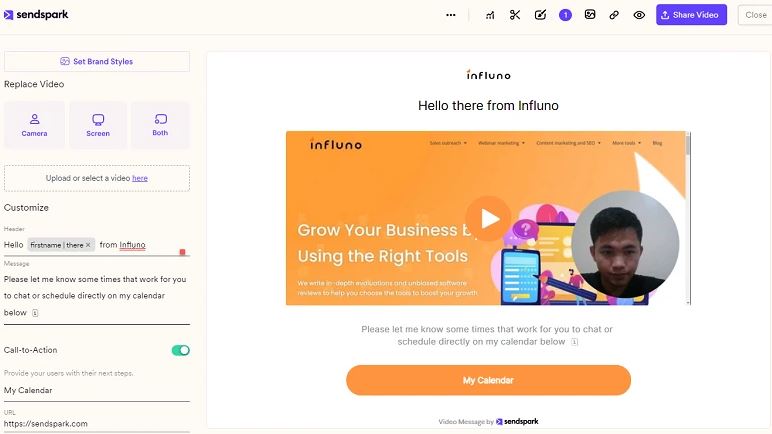Click the Header text field
This screenshot has height=434, width=772.
point(97,245)
